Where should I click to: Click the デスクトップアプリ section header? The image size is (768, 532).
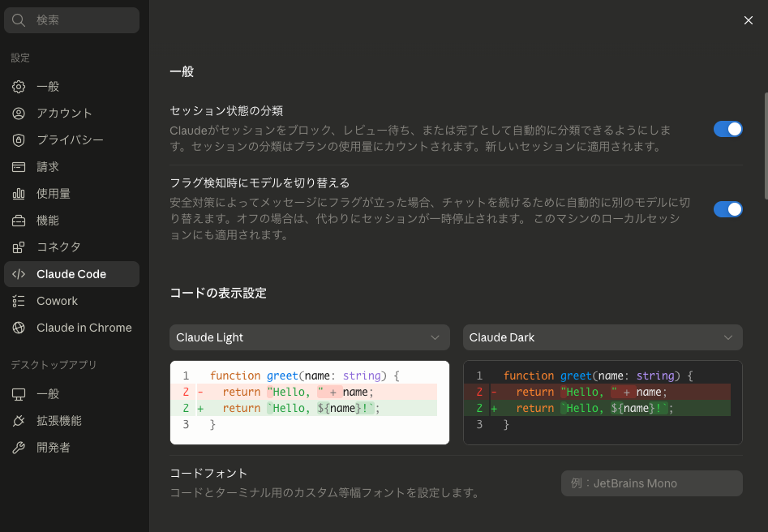click(54, 365)
